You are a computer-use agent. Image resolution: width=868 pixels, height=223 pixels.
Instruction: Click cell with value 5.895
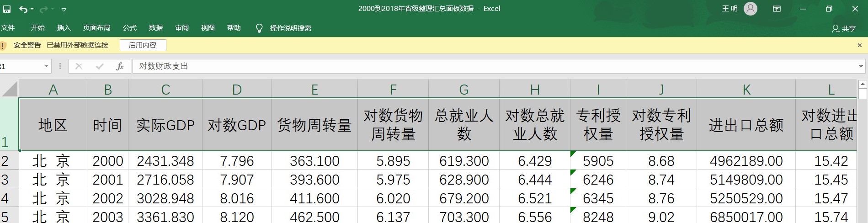point(393,161)
